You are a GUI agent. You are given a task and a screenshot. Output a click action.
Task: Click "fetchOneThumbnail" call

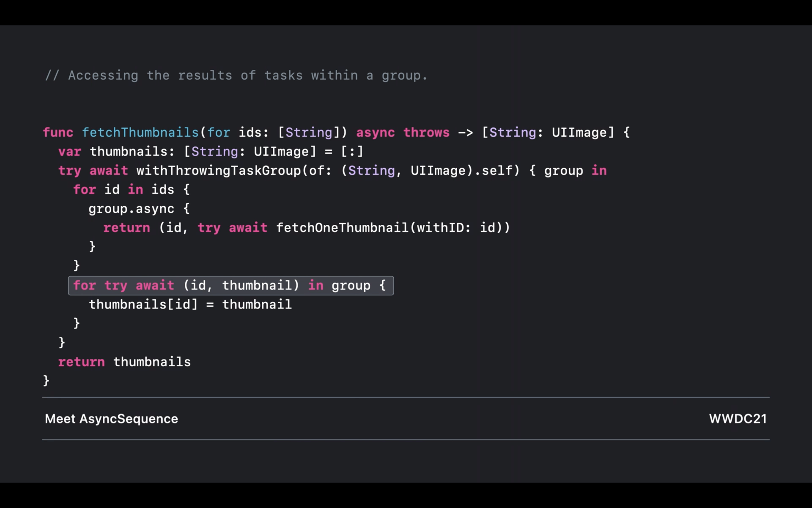(x=342, y=228)
